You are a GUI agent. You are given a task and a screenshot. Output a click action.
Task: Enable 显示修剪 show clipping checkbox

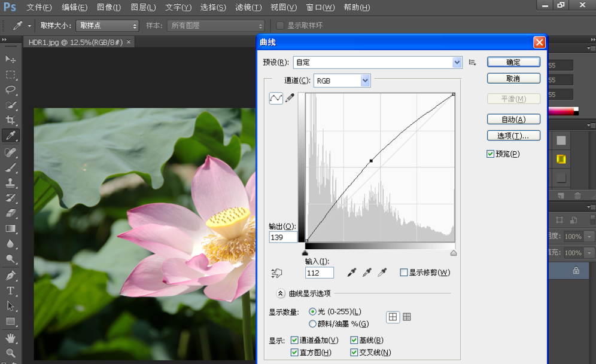tap(404, 273)
